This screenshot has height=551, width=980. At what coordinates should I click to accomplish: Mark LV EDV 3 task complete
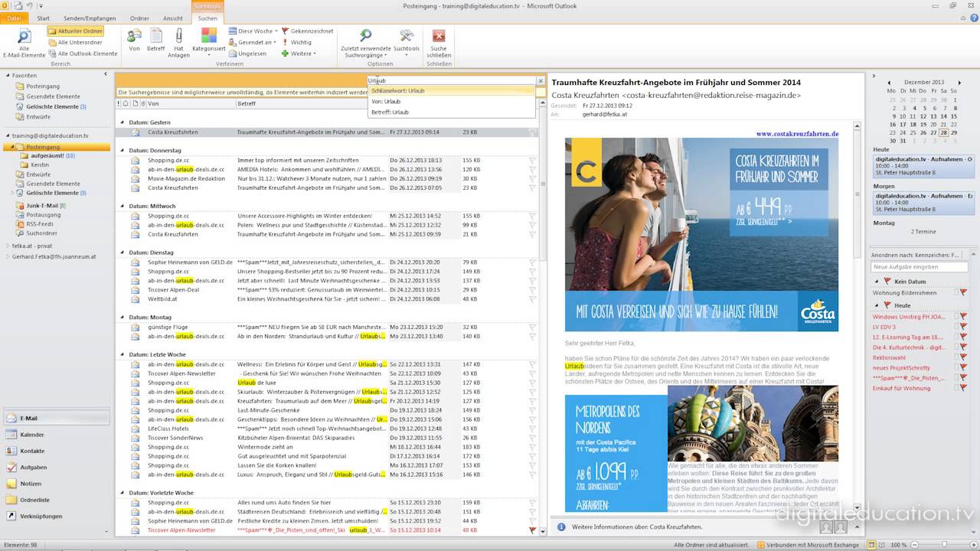pyautogui.click(x=963, y=327)
